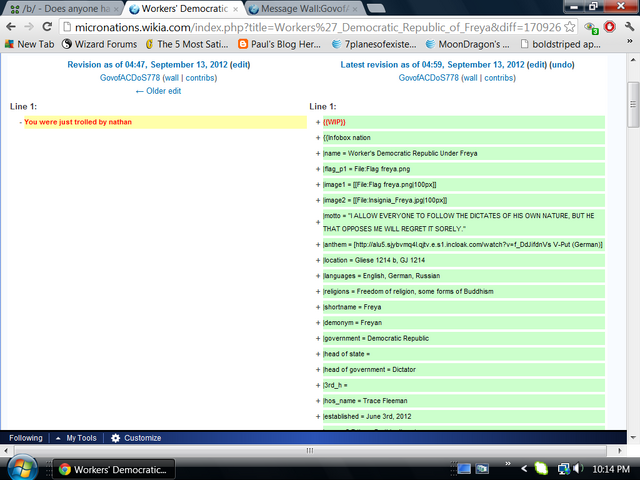Go to the Older edit link

point(158,91)
